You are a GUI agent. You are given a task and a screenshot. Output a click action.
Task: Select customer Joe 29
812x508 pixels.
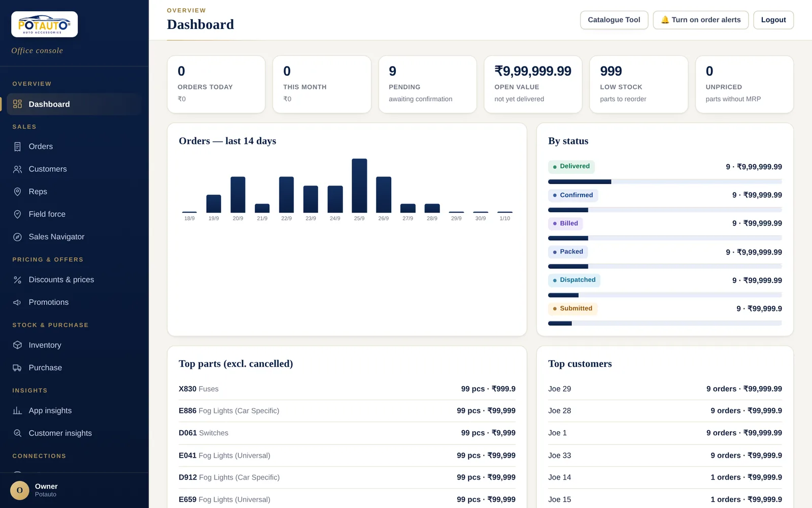point(665,389)
